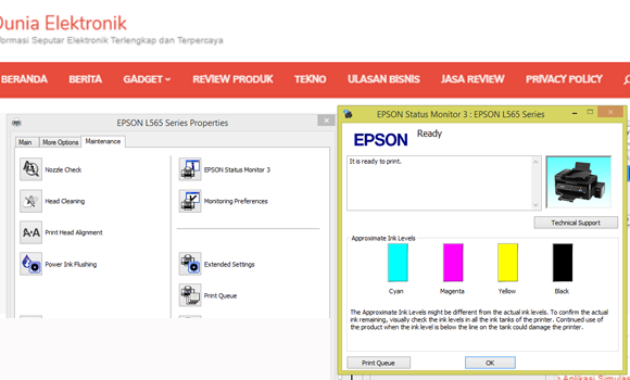The image size is (630, 380).
Task: Open the Monitoring Preferences icon
Action: 190,201
